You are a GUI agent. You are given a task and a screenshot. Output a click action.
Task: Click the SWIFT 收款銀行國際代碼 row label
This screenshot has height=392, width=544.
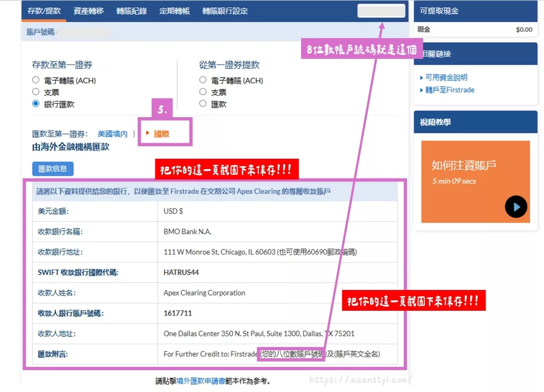pyautogui.click(x=78, y=272)
